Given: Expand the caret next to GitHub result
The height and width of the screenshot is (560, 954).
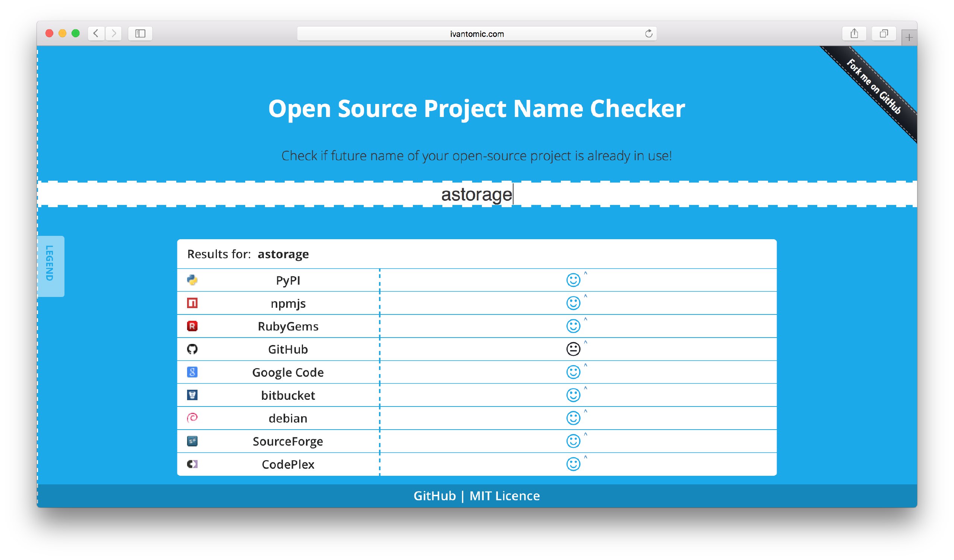Looking at the screenshot, I should [585, 342].
